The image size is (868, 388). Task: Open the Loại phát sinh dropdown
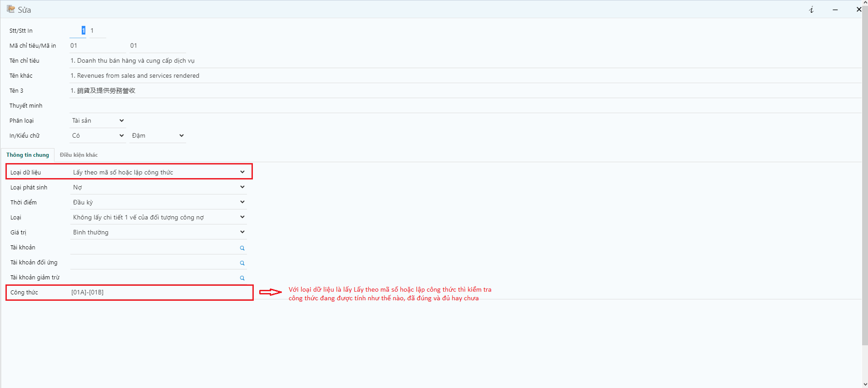point(158,187)
